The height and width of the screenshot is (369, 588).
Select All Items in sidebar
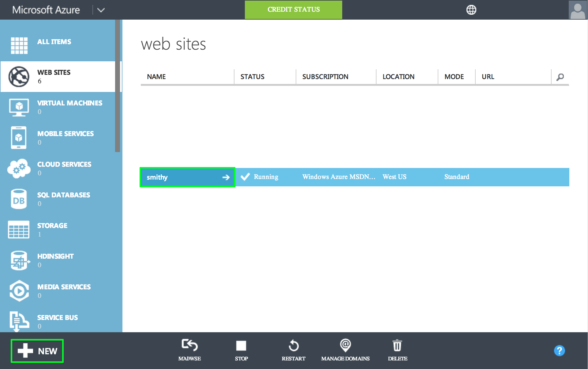(x=54, y=42)
